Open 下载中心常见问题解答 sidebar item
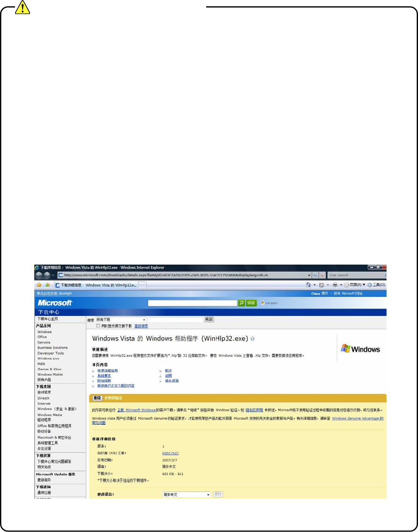The height and width of the screenshot is (532, 418). pos(54,462)
